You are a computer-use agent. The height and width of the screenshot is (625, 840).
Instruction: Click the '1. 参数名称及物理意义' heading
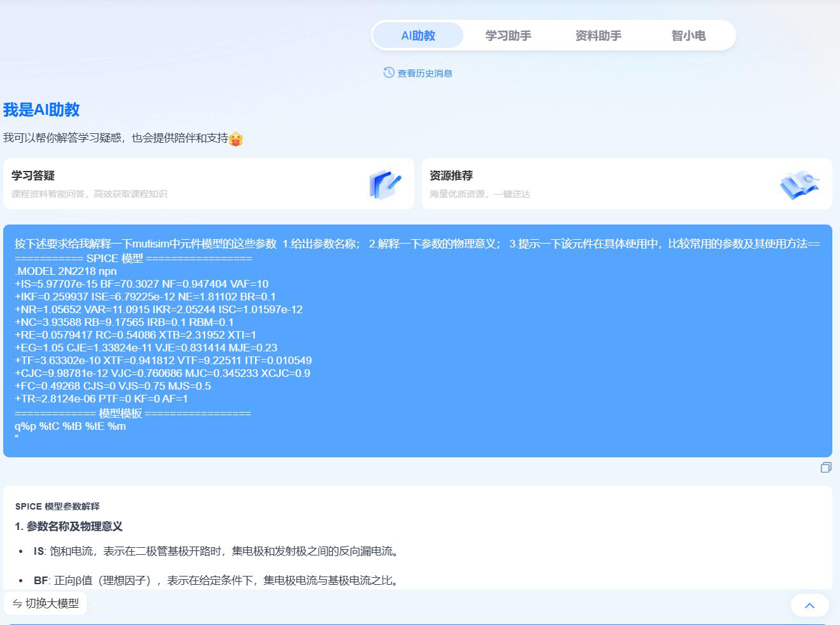(69, 526)
